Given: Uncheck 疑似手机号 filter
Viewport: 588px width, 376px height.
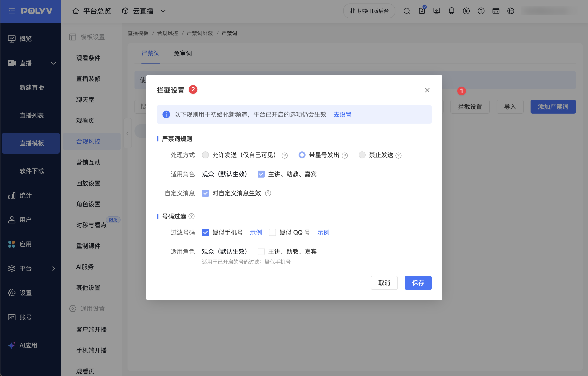Looking at the screenshot, I should [x=205, y=232].
